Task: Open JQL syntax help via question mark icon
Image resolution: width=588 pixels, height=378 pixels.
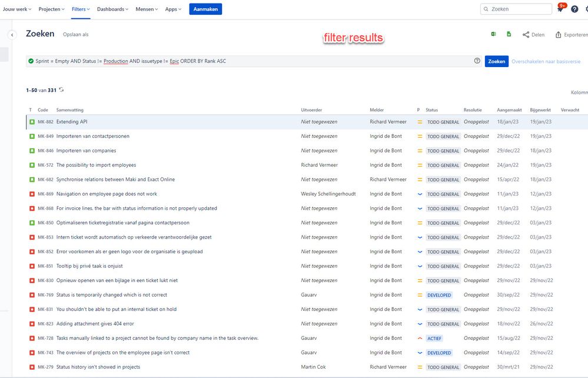Action: coord(477,61)
